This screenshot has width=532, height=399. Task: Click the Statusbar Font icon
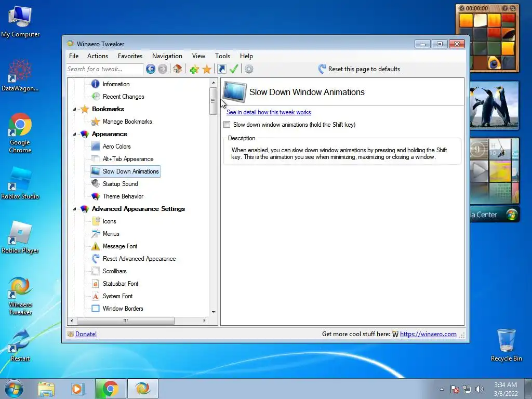(96, 283)
